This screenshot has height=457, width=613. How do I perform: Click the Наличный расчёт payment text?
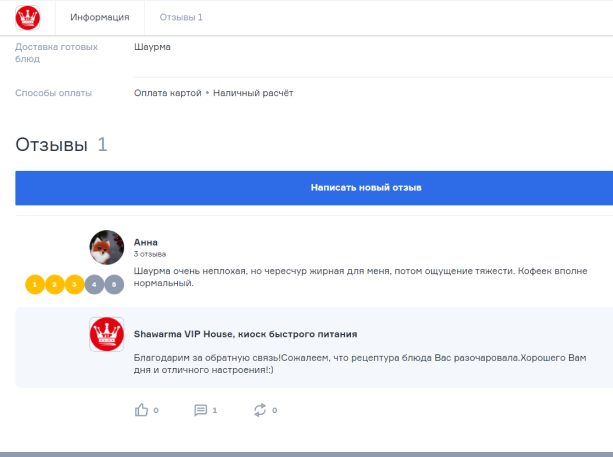[x=253, y=93]
